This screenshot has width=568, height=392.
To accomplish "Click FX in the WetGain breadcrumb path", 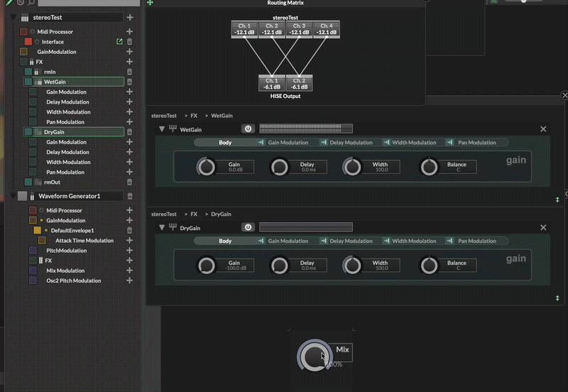I will [192, 116].
